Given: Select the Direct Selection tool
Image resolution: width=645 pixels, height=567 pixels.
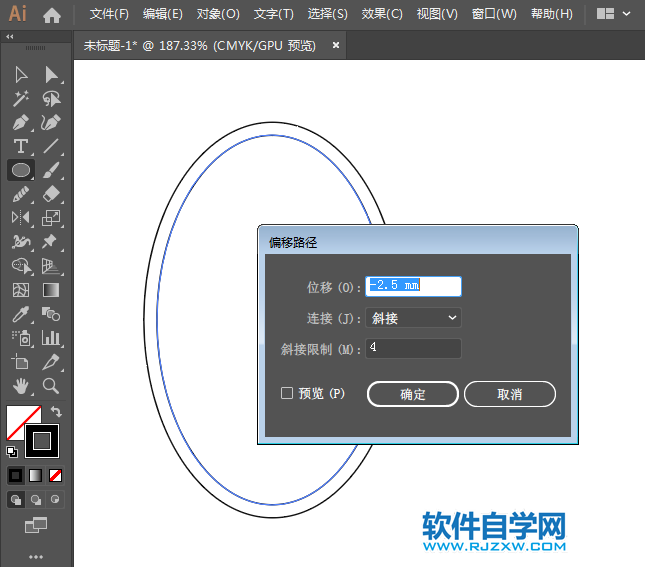Looking at the screenshot, I should (x=51, y=75).
